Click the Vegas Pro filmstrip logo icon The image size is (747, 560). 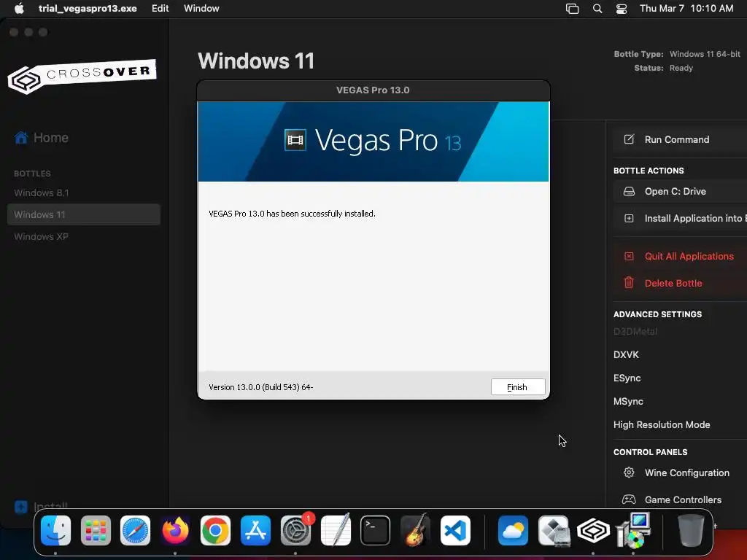pos(295,140)
